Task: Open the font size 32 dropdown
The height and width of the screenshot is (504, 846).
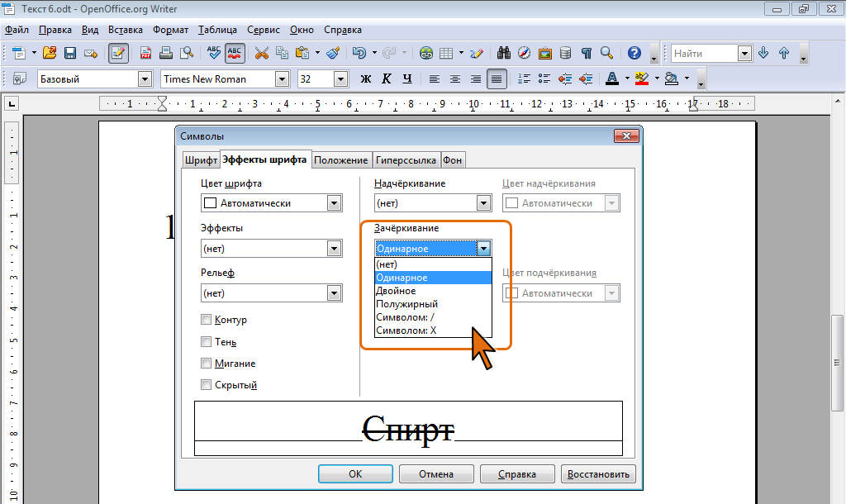Action: pyautogui.click(x=340, y=78)
